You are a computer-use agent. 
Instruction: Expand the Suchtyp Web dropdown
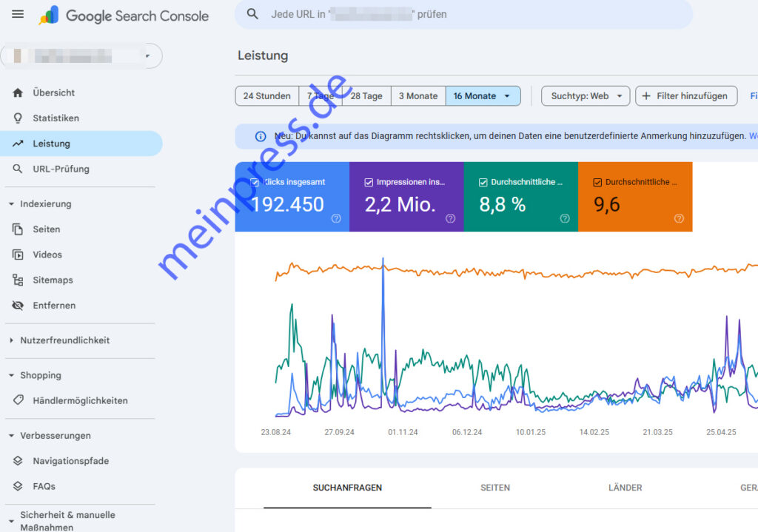click(586, 95)
